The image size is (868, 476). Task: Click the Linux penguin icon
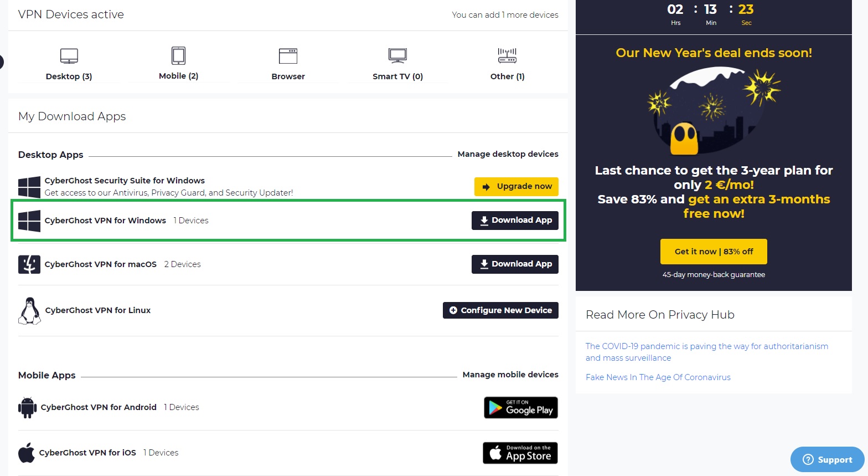(29, 310)
